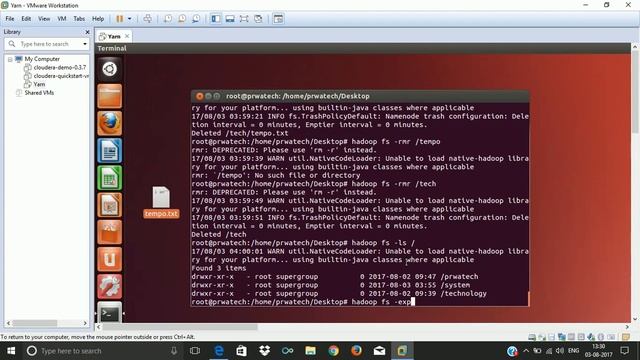This screenshot has width=640, height=360.
Task: Open the Mail app from taskbar
Action: [379, 351]
